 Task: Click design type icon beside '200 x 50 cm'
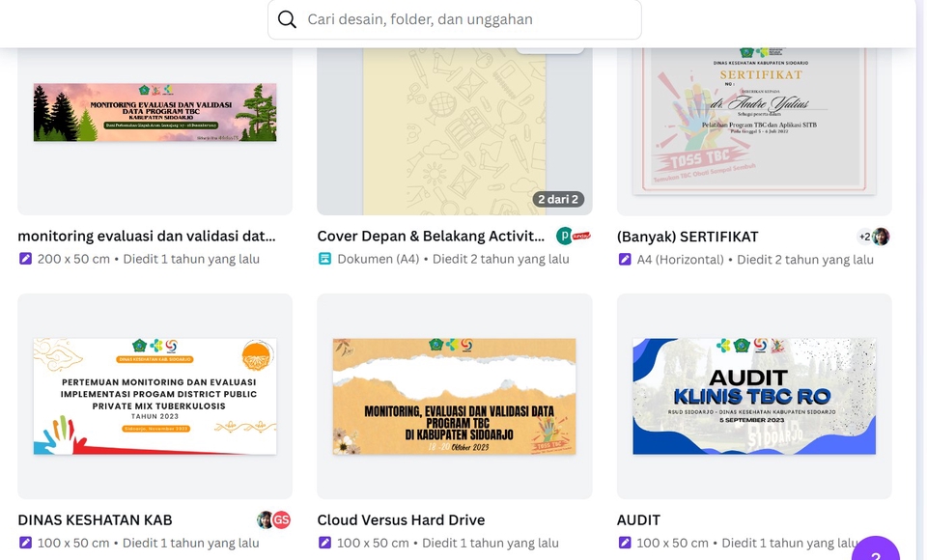(x=26, y=259)
